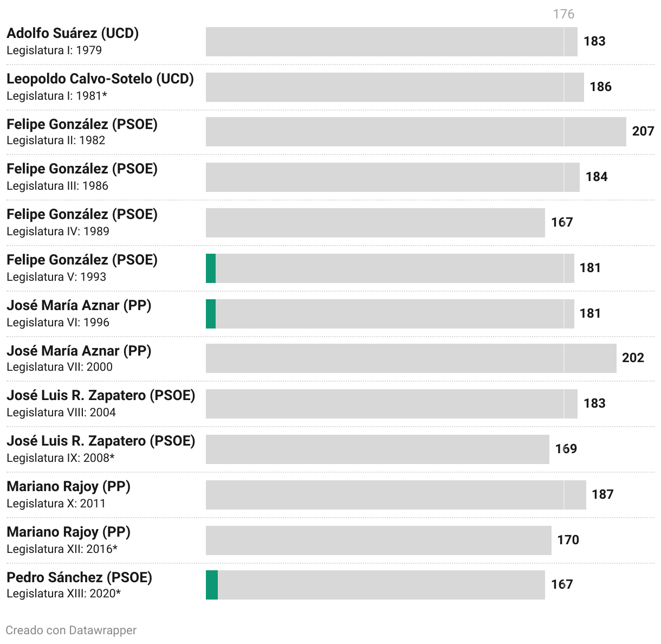Click the 176 majority threshold label
Screen dimensions: 661x644
[x=563, y=14]
